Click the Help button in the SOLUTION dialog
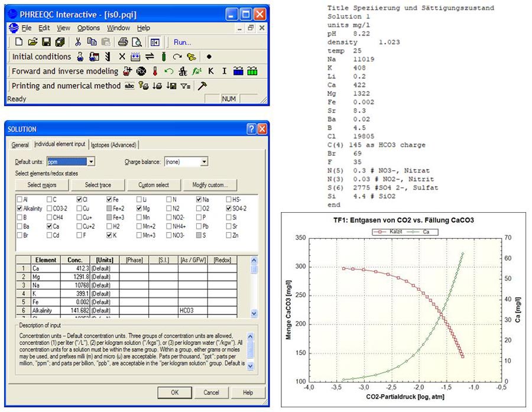532x412 pixels. click(248, 392)
